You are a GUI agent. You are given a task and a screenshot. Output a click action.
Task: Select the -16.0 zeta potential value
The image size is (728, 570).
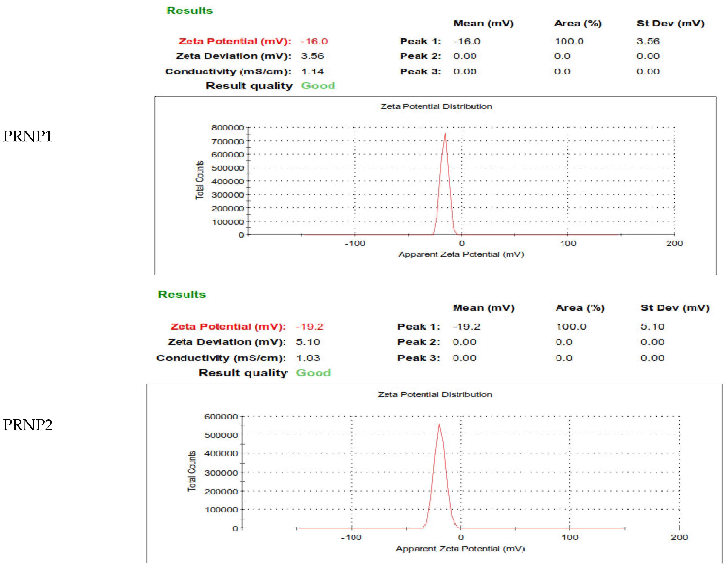tap(314, 41)
